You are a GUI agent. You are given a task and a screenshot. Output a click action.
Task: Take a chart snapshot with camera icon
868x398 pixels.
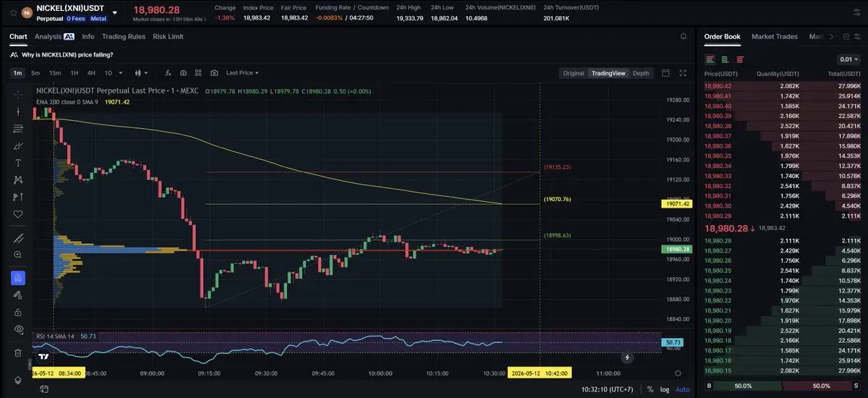point(214,73)
